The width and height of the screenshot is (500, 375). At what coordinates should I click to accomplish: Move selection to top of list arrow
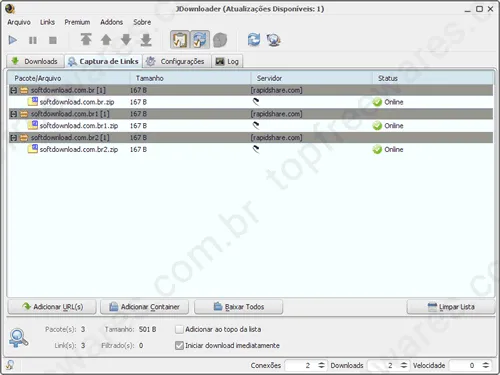(x=86, y=40)
